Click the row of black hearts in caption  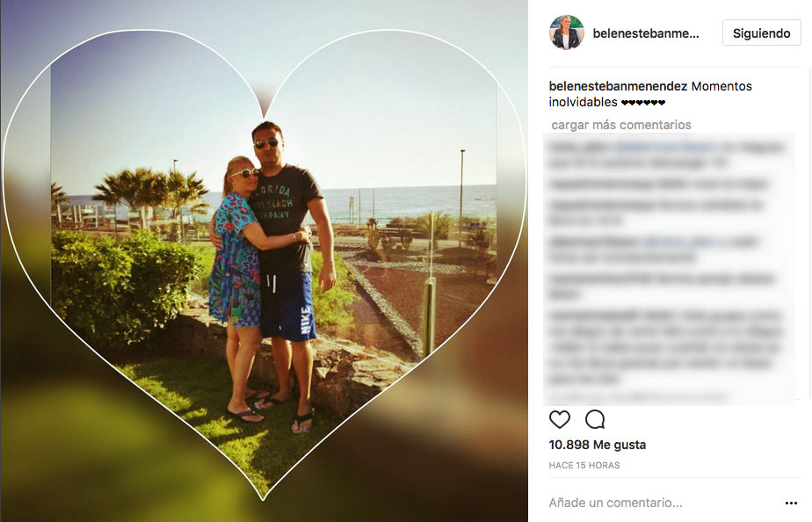coord(642,103)
